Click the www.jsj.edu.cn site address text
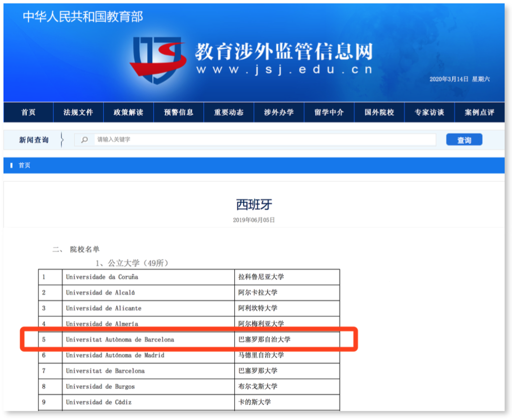Screen dimensions: 516x420 point(283,70)
